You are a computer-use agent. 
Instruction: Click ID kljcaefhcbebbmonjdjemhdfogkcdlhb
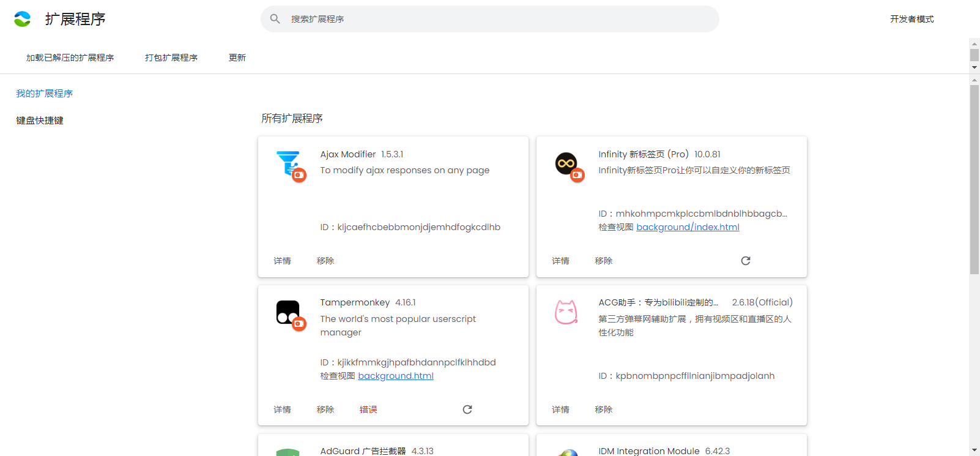coord(410,227)
